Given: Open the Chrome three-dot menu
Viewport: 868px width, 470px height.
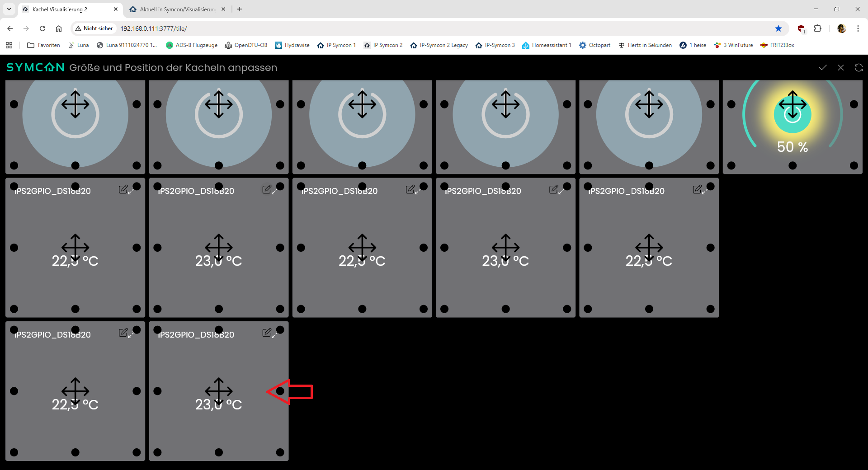Looking at the screenshot, I should click(858, 28).
